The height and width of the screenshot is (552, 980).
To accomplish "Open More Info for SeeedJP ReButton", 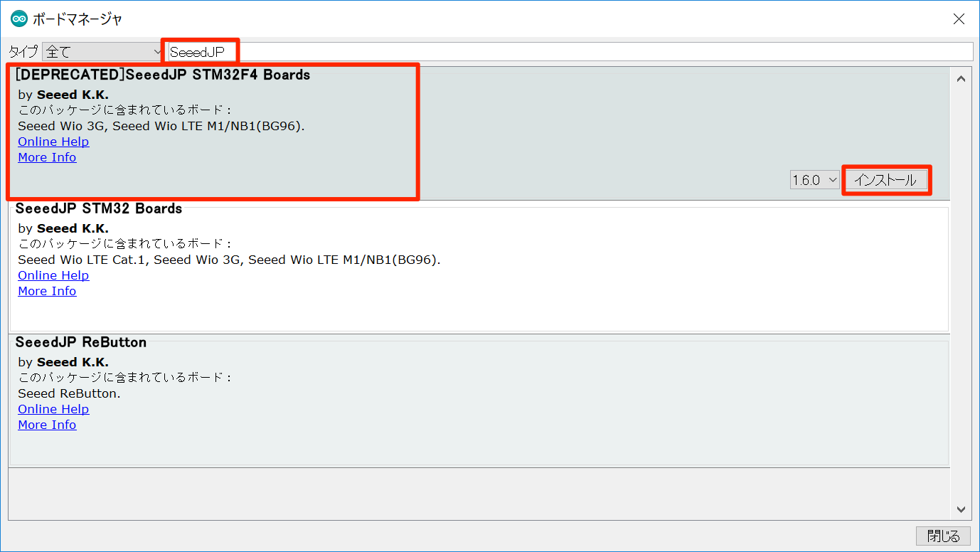I will pos(47,425).
